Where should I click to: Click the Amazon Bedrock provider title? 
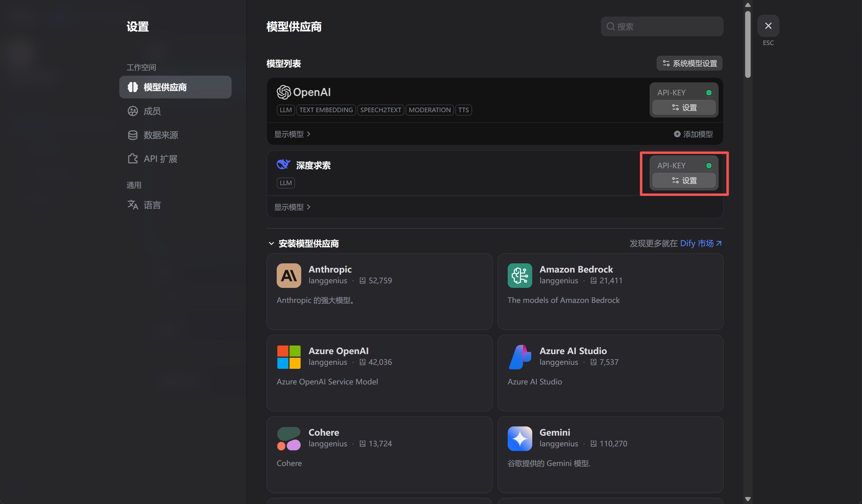(576, 269)
